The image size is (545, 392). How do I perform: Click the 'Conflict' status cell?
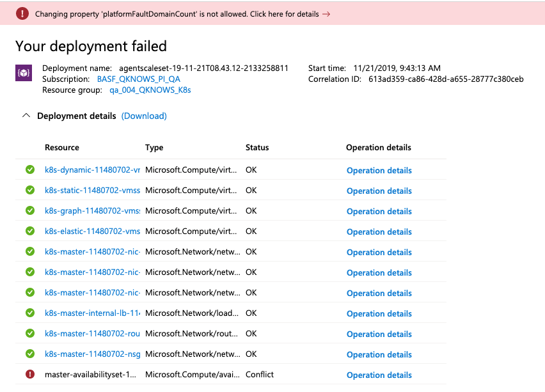click(x=260, y=375)
